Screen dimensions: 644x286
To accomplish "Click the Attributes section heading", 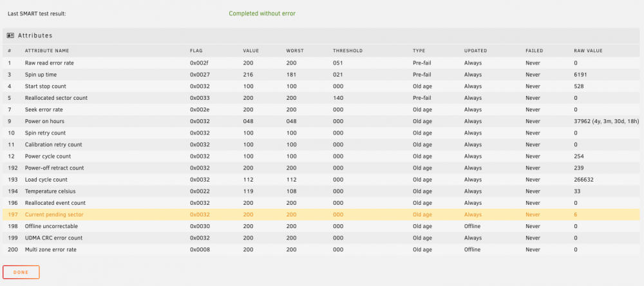I will pos(35,36).
